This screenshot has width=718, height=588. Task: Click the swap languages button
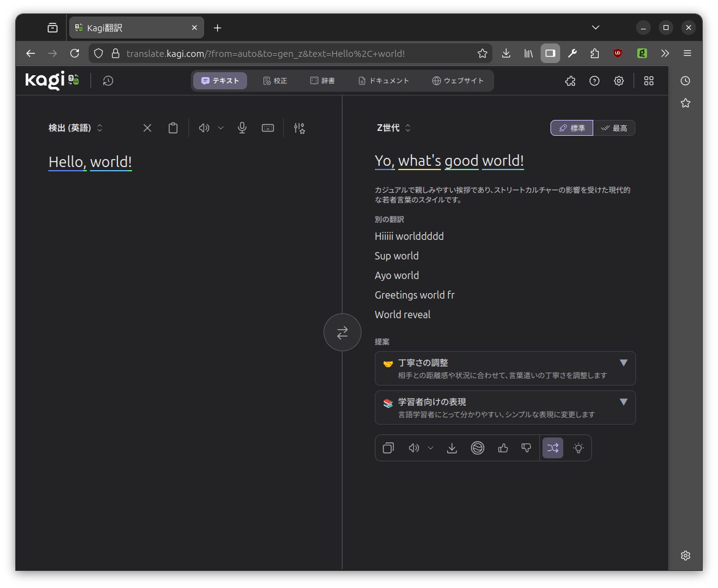(342, 332)
